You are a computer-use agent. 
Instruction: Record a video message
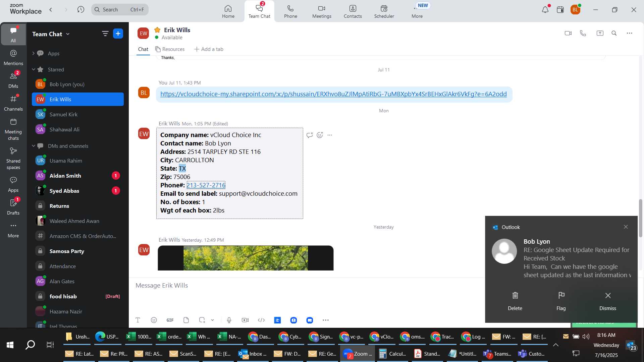(x=245, y=320)
